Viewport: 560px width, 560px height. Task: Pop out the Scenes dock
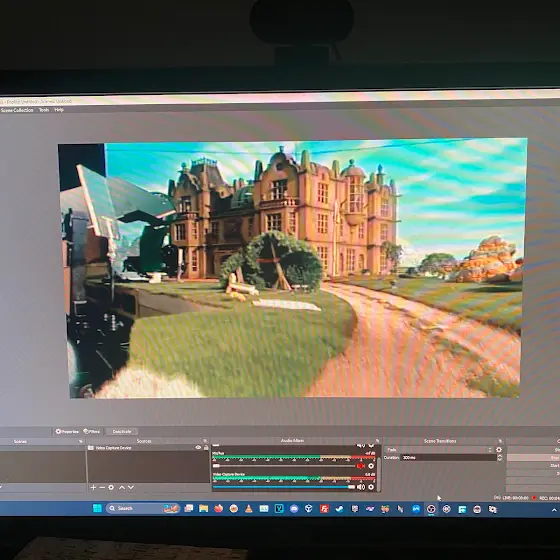80,441
